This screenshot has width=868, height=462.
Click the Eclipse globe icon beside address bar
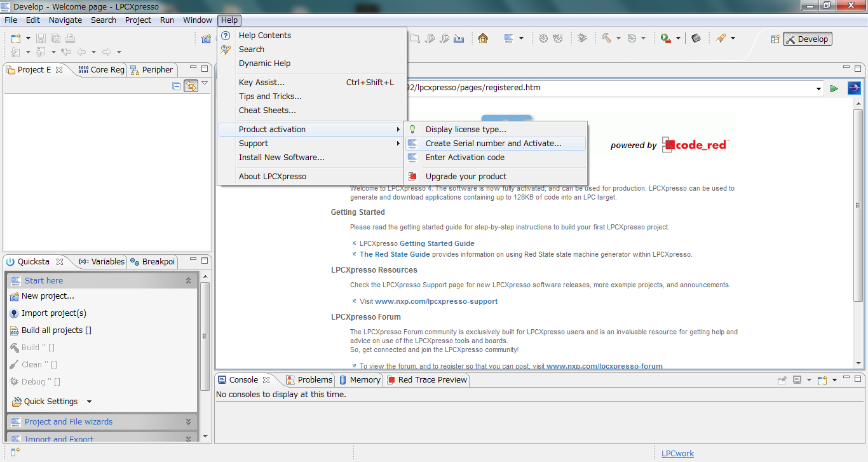coord(854,88)
